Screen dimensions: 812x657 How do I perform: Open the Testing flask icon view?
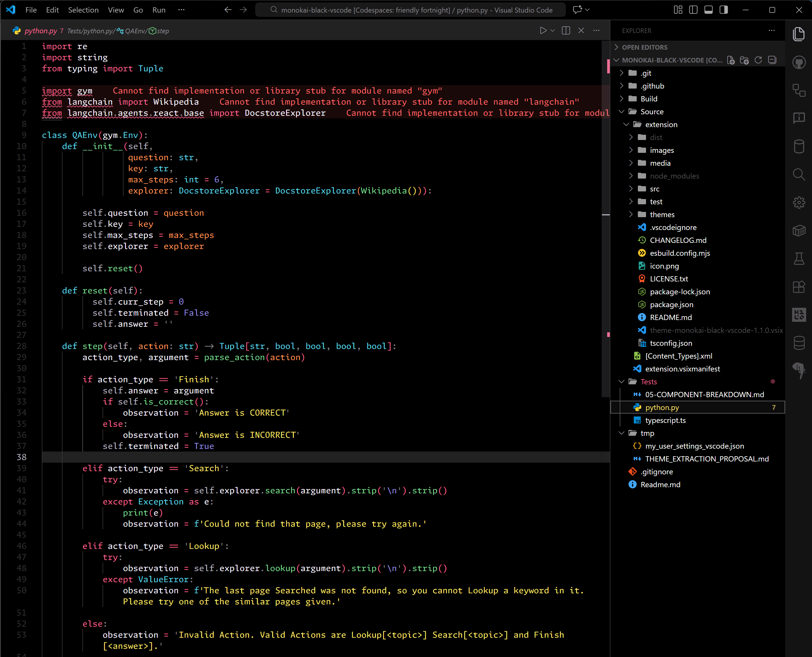(799, 259)
